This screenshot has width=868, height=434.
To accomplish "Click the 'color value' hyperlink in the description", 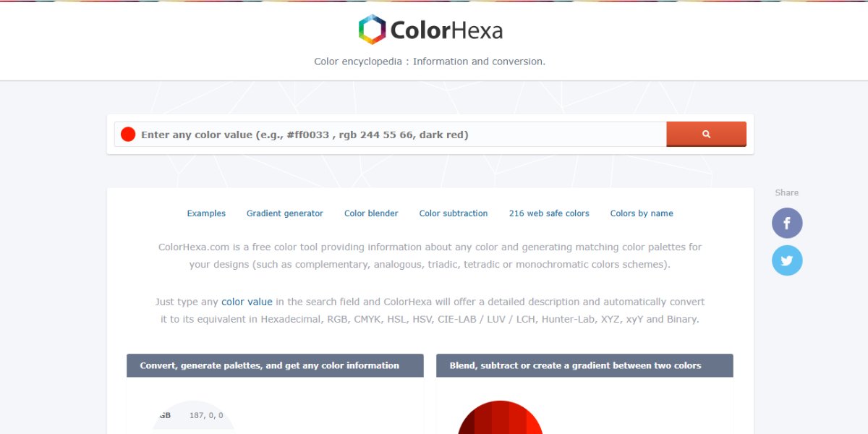I will (247, 302).
